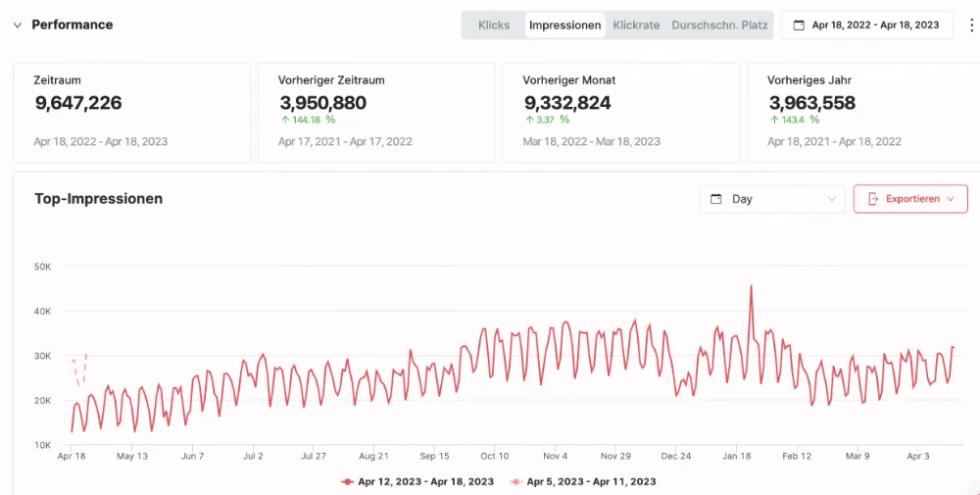Toggle the Apr 12, 2023 - Apr 18, 2023 legend series
Viewport: 980px width, 495px height.
[x=417, y=481]
